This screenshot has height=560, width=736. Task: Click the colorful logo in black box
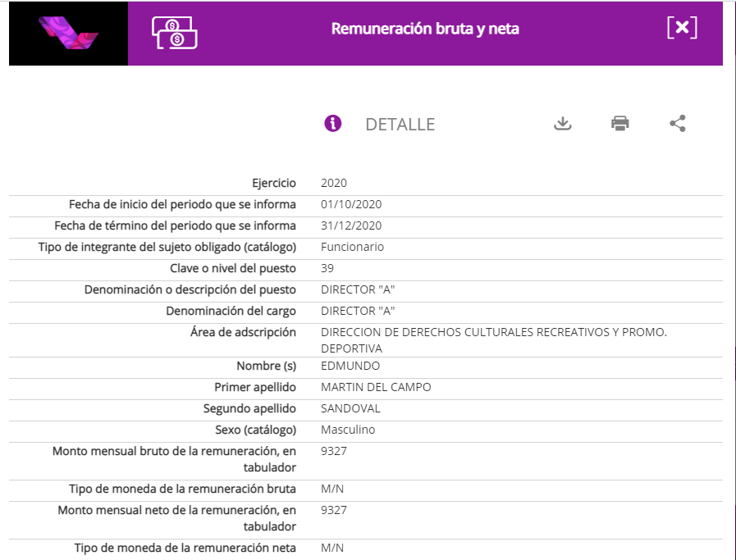(x=69, y=33)
